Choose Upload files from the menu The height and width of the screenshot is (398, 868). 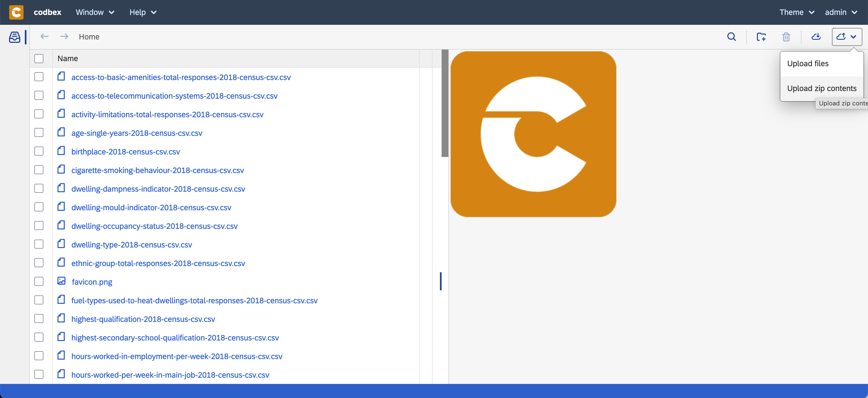click(x=808, y=64)
